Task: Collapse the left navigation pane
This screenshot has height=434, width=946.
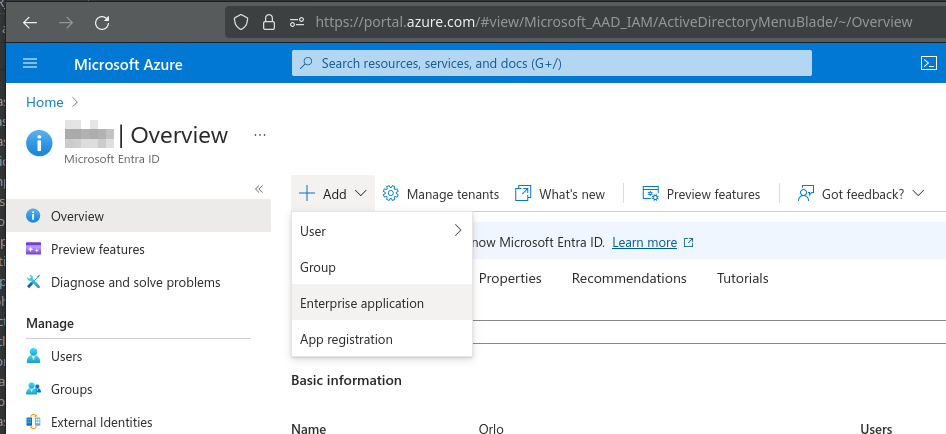Action: 258,188
